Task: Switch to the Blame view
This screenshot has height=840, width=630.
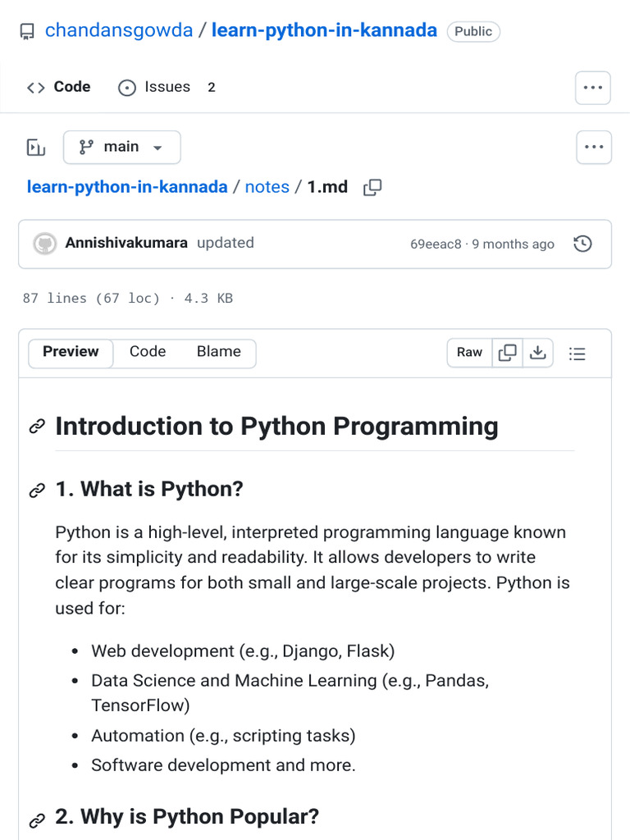Action: coord(219,352)
